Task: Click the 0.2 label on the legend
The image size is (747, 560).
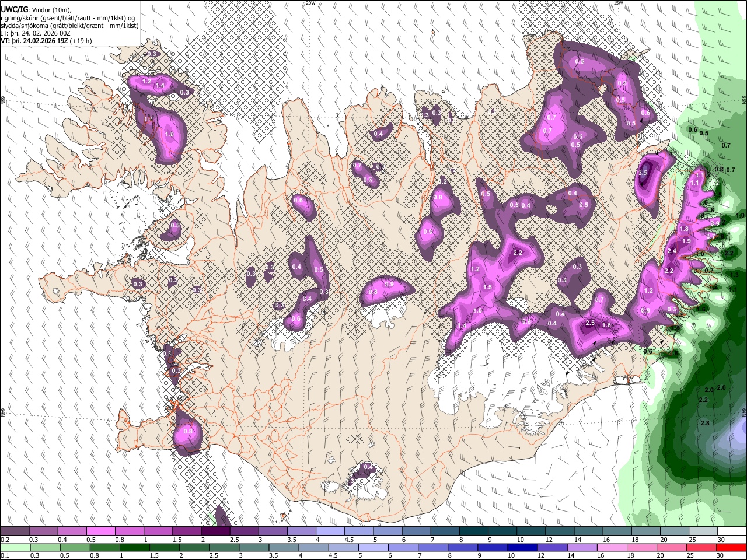Action: point(5,540)
